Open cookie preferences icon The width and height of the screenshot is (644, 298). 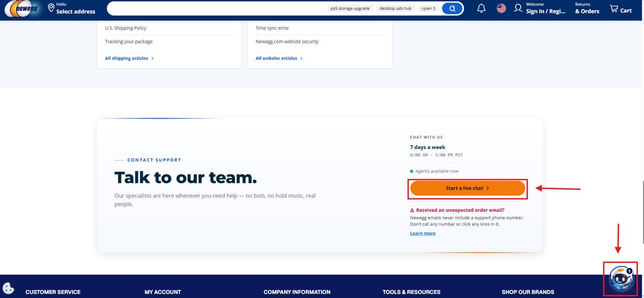click(8, 288)
